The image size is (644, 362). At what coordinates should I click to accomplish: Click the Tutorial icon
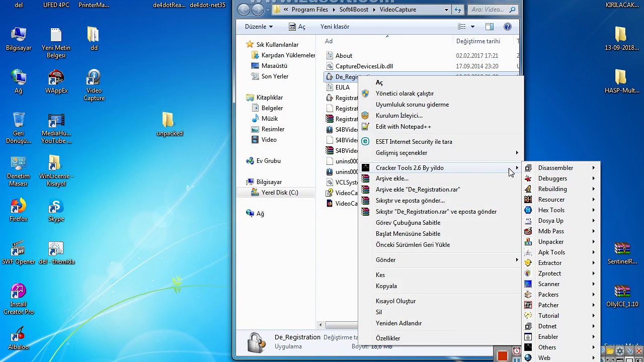(528, 316)
